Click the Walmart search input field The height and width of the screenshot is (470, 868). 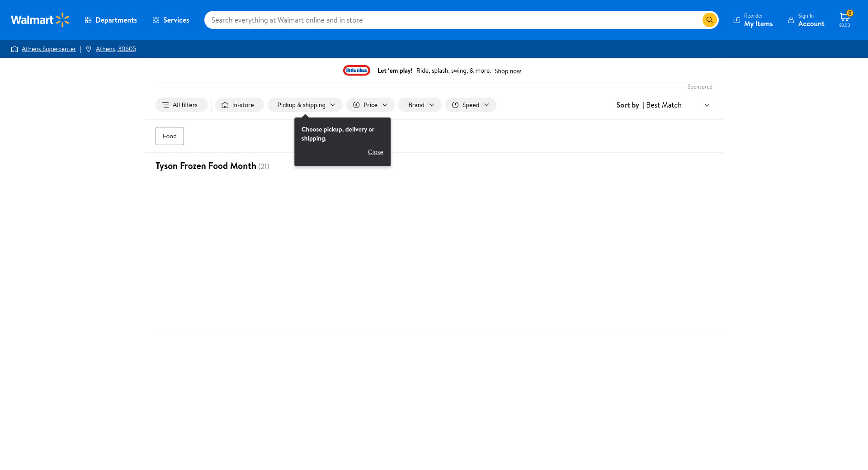pos(452,20)
